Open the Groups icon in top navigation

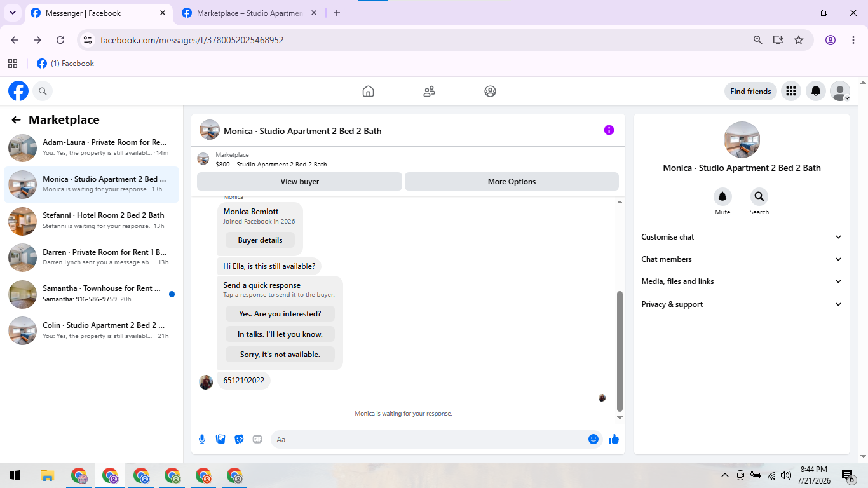tap(490, 91)
